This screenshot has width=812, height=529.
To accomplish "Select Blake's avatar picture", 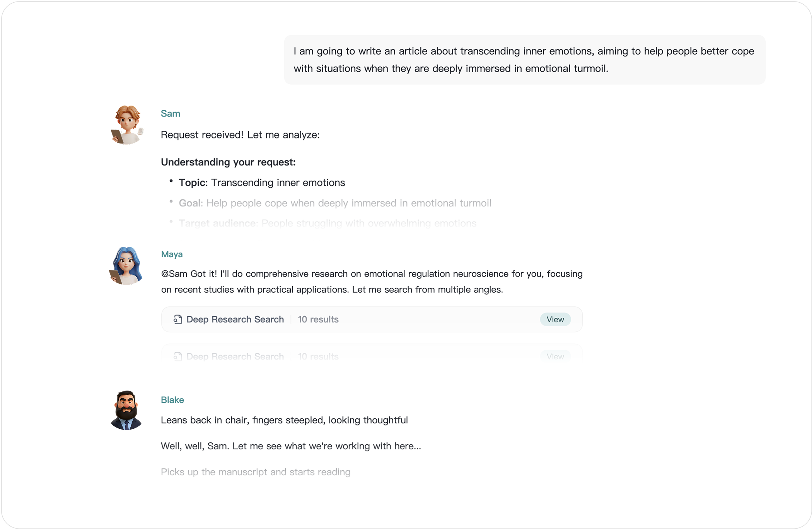I will pos(126,411).
